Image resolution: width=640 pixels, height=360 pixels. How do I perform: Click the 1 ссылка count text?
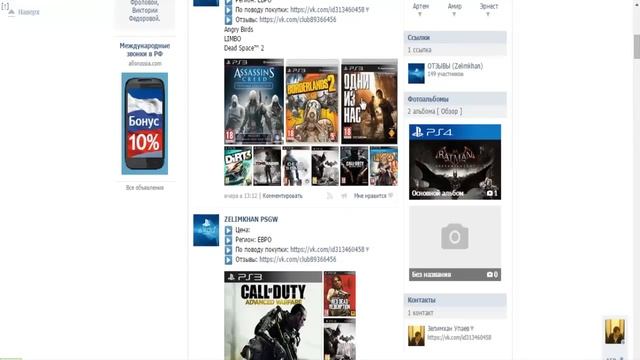tap(419, 50)
